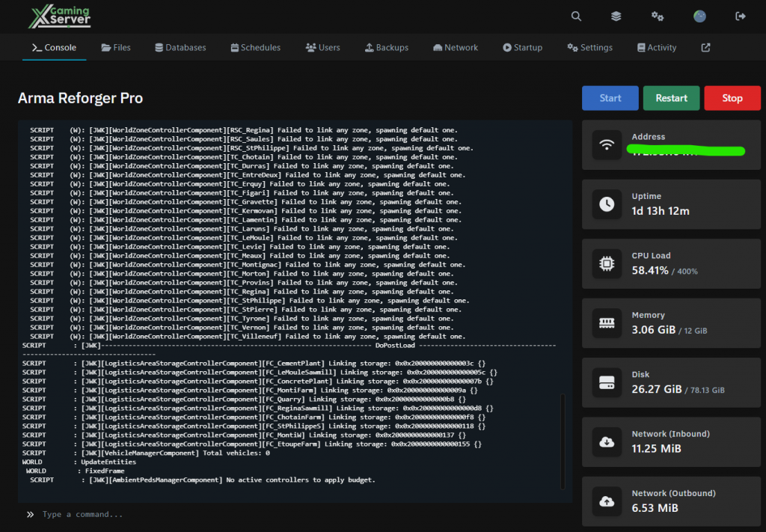This screenshot has width=766, height=532.
Task: Go to the Settings tab
Action: pyautogui.click(x=589, y=47)
